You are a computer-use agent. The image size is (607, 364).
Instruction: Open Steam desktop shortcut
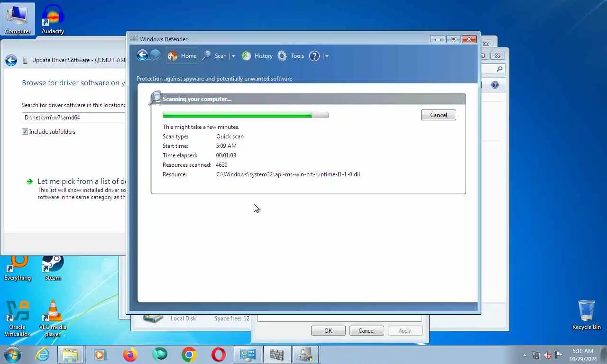pyautogui.click(x=53, y=269)
